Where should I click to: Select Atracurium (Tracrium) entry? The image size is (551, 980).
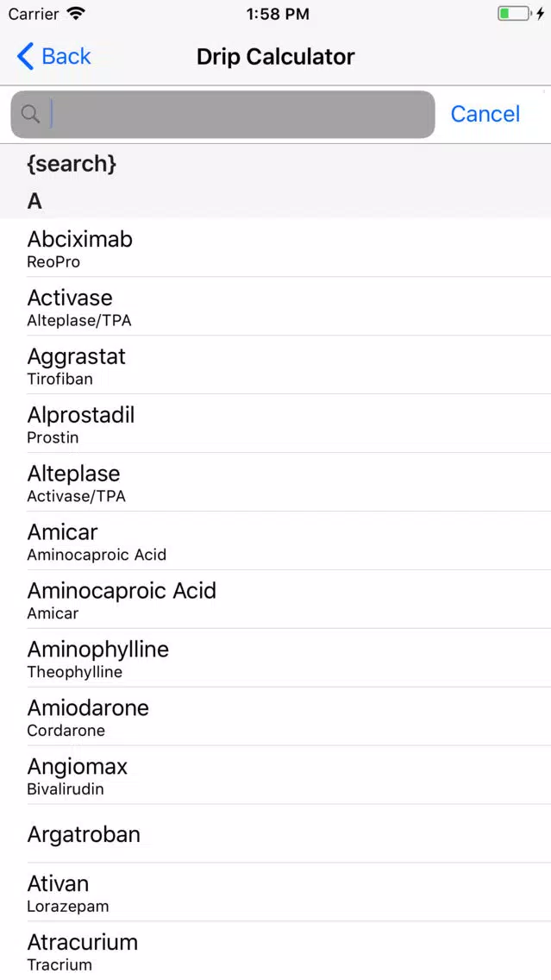point(276,952)
